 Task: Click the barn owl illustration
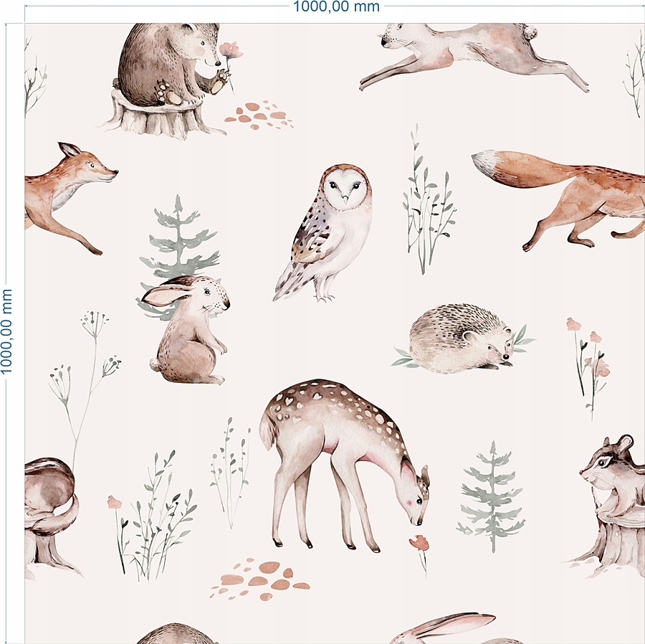click(323, 233)
